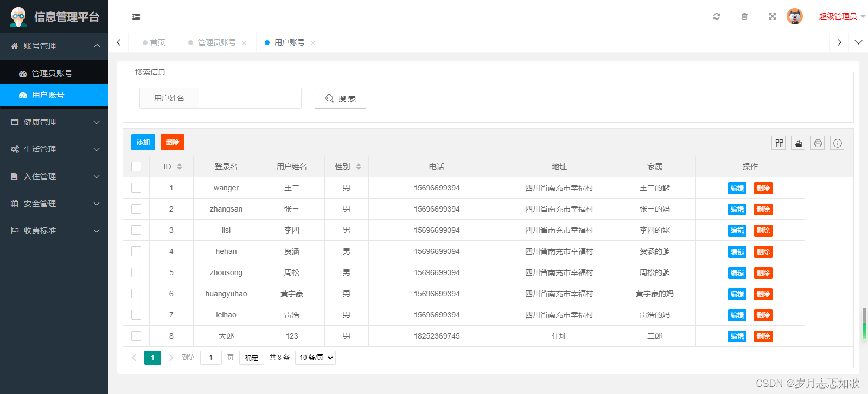Click the pagination 确定 button
868x394 pixels.
[x=252, y=358]
